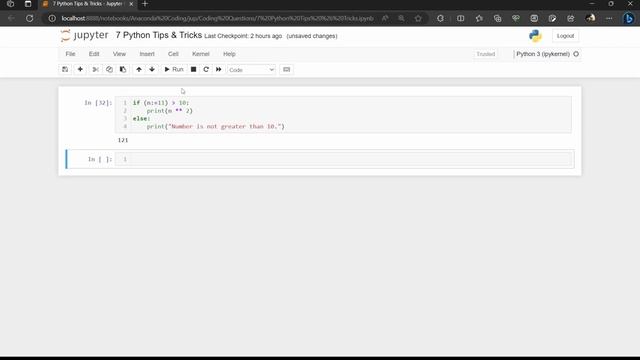Insert a new cell below

(80, 69)
